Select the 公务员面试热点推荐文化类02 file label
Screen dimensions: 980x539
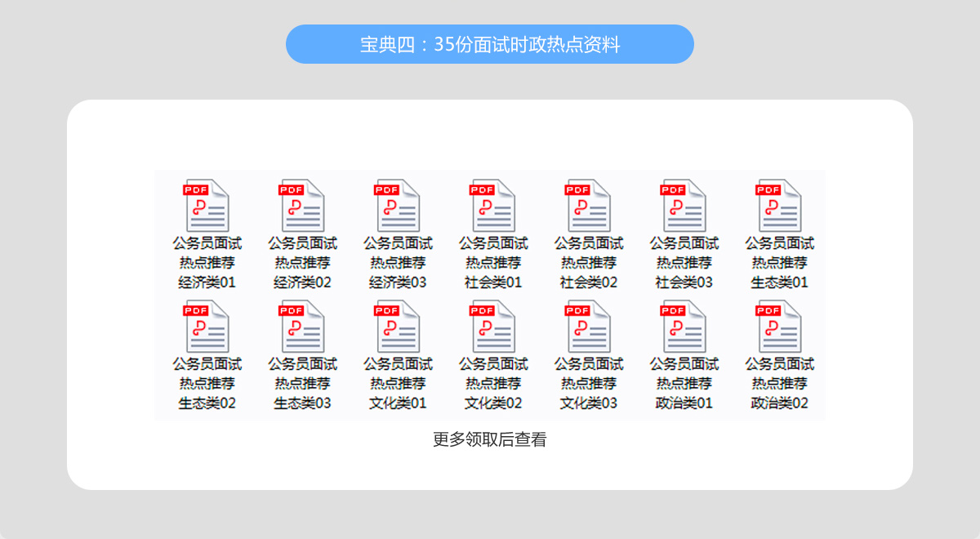493,384
